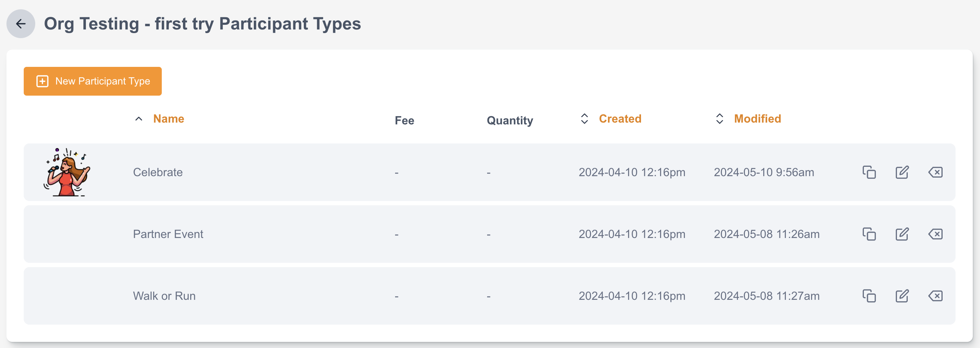
Task: Delete the Walk or Run participant type
Action: coord(935,296)
